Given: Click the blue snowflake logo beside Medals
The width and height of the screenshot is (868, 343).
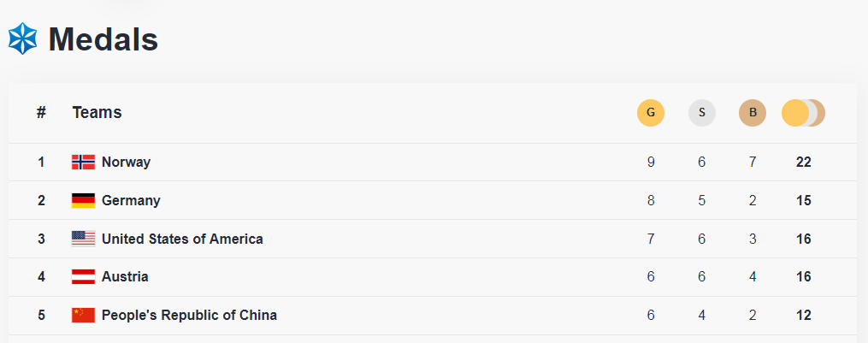Looking at the screenshot, I should (x=22, y=39).
